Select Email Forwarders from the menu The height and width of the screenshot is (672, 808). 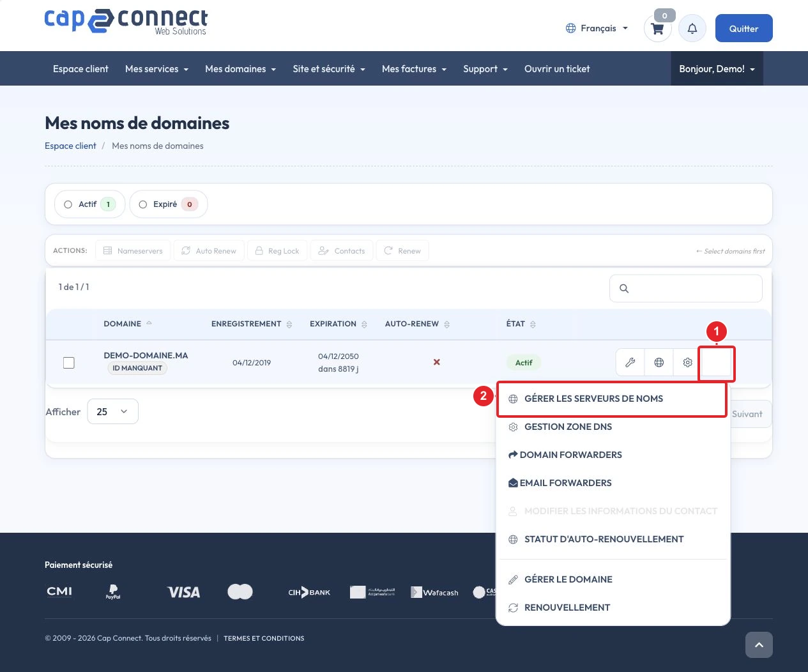pyautogui.click(x=613, y=483)
